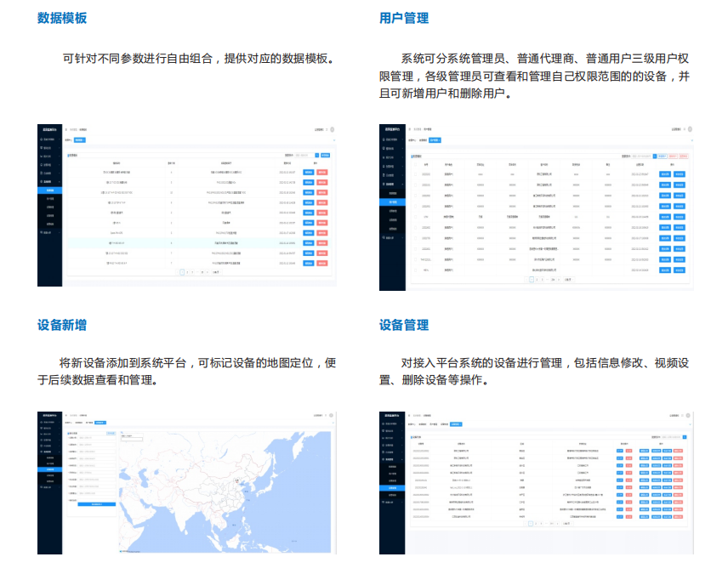Screen dimensions: 728x574
Task: Open the highlighted sidebar submenu item in 数据模板 screenshot
Action: point(49,190)
